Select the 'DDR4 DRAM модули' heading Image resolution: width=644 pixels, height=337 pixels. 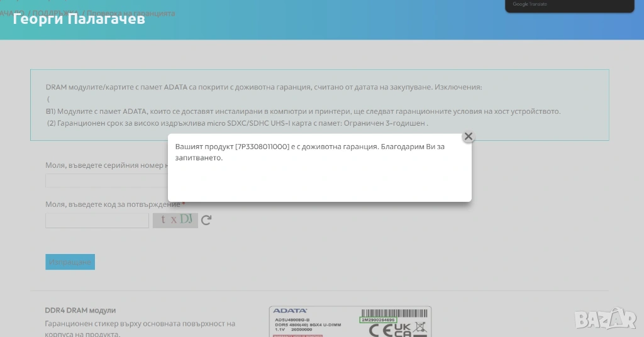[80, 311]
